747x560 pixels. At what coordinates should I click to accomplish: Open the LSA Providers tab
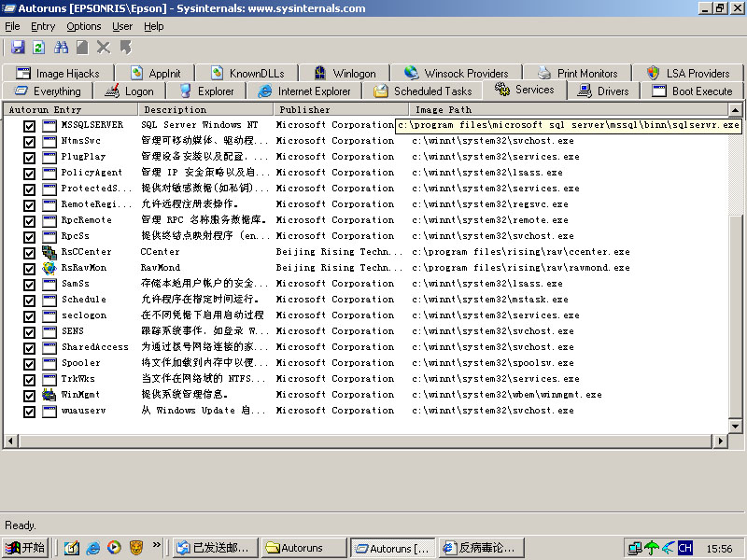tap(688, 74)
